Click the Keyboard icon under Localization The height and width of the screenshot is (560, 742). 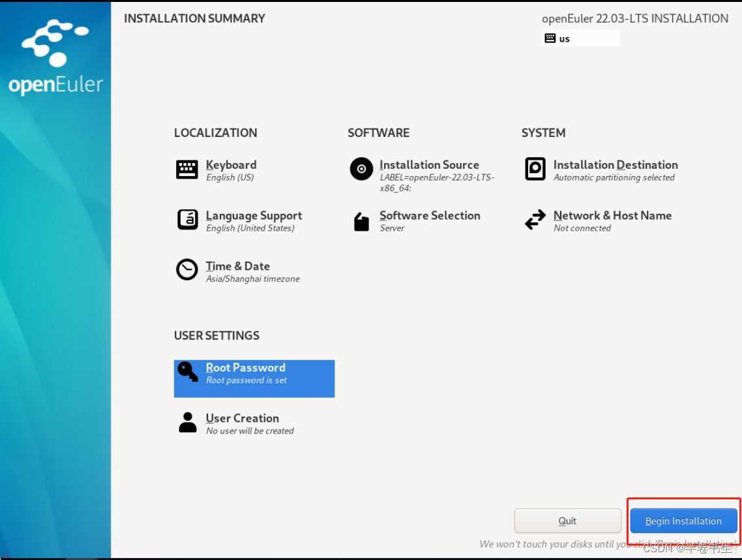tap(187, 169)
